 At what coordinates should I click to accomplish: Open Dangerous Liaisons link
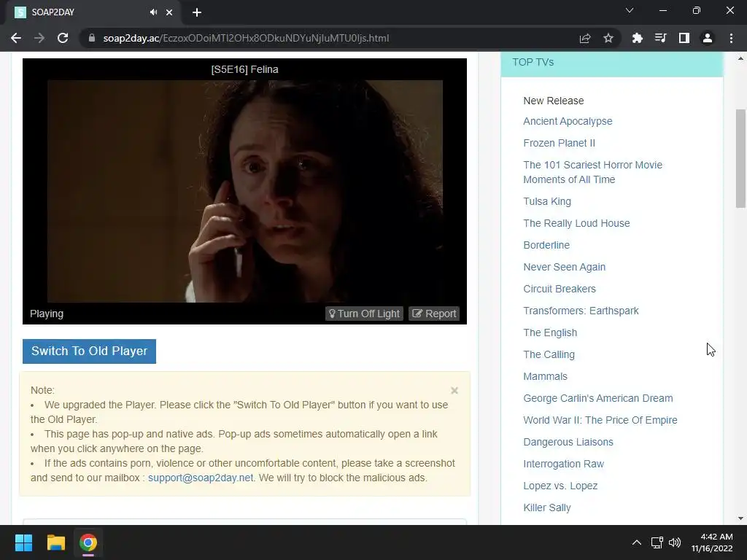(x=568, y=442)
